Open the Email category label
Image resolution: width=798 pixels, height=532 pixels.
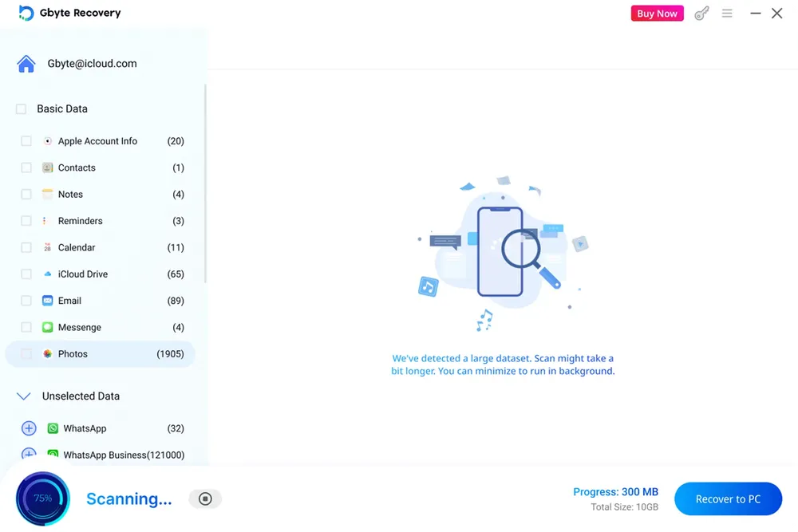tap(69, 301)
